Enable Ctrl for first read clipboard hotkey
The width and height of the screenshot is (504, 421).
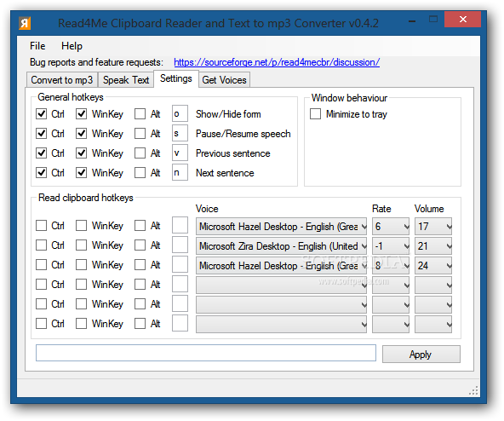click(x=41, y=225)
